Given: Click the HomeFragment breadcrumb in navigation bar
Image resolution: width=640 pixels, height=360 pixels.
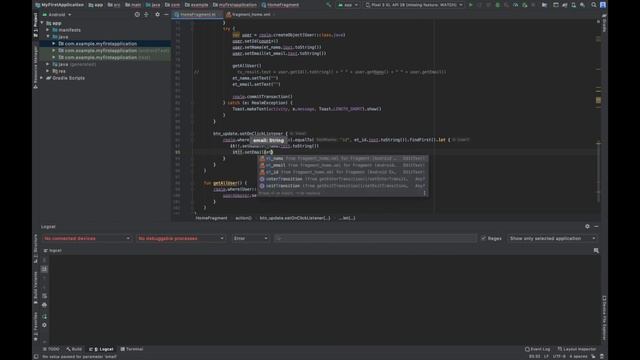Looking at the screenshot, I should [x=280, y=5].
